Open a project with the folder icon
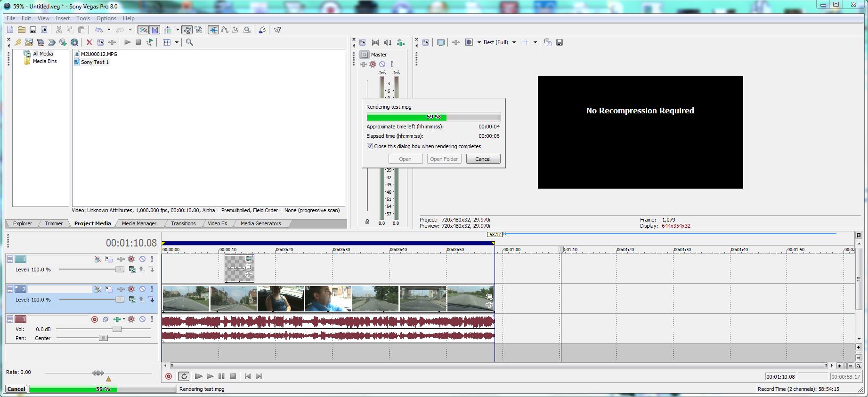 pyautogui.click(x=22, y=30)
